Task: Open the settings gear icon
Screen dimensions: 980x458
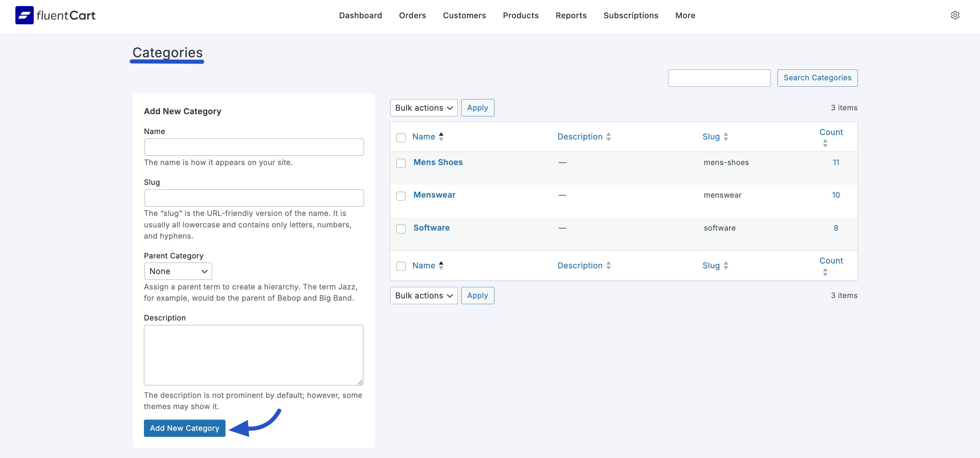Action: click(955, 15)
